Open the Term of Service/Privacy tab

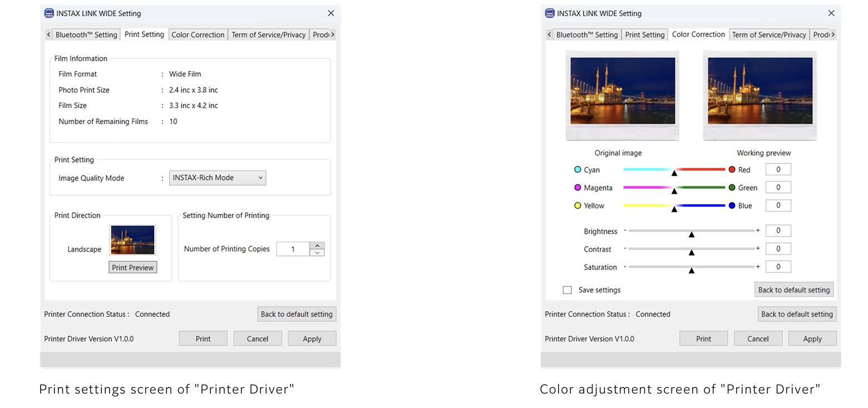click(268, 34)
